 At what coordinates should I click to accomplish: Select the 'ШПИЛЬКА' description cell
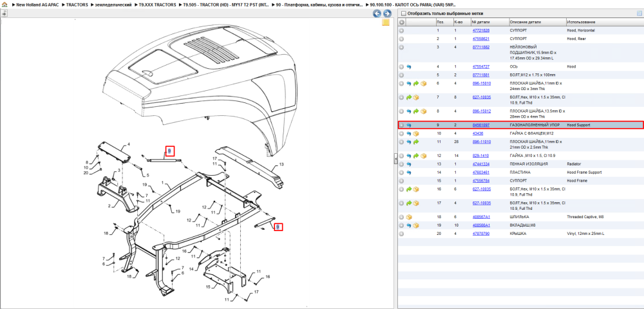point(519,217)
